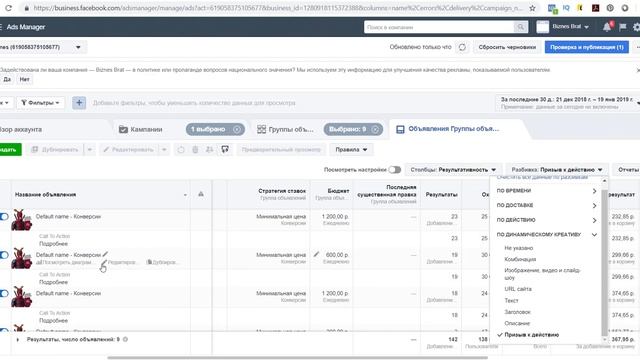
Task: Select the 'URL сайта' breakdown option
Action: (518, 289)
